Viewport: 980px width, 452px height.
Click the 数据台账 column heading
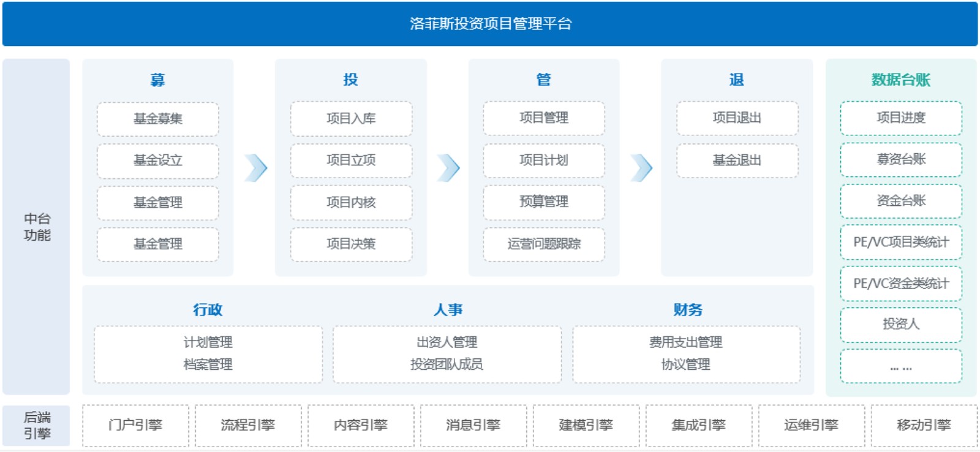tap(901, 80)
